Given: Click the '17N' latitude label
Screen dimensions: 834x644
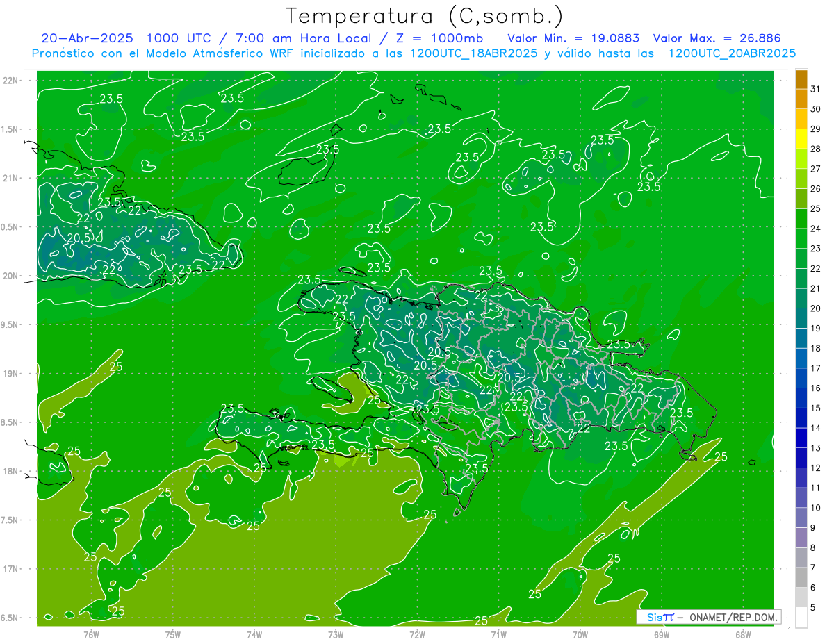Looking at the screenshot, I should click(x=11, y=569).
